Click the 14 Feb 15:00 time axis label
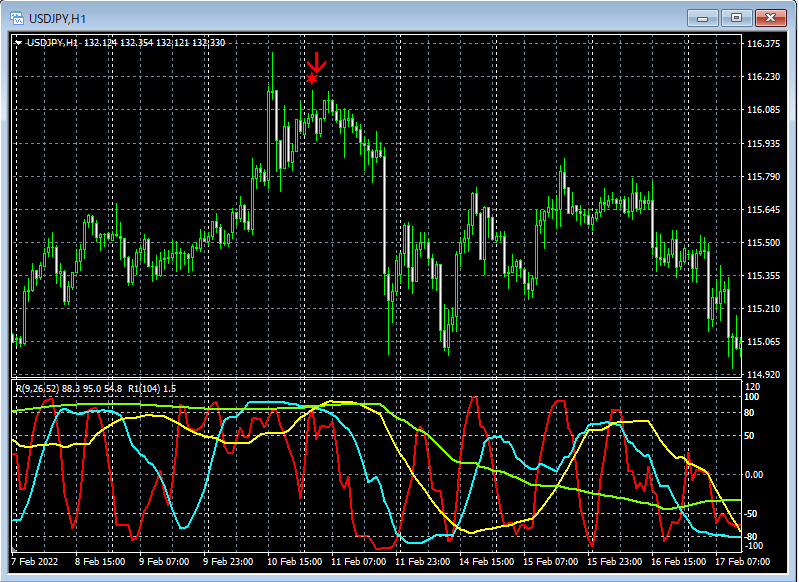The image size is (799, 582). (x=487, y=562)
